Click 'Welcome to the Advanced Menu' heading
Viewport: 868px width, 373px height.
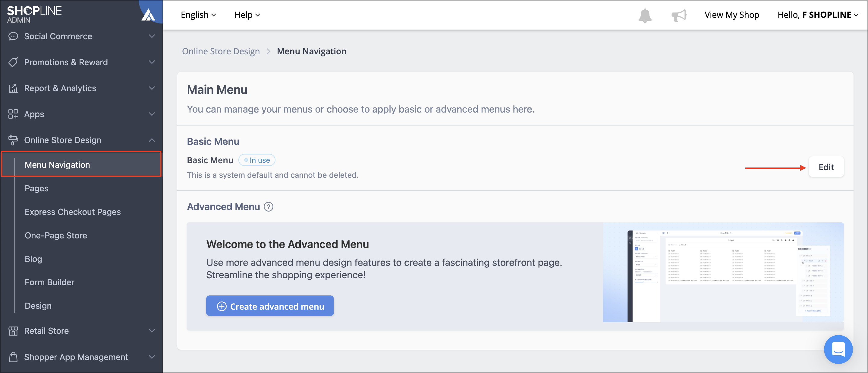click(288, 244)
